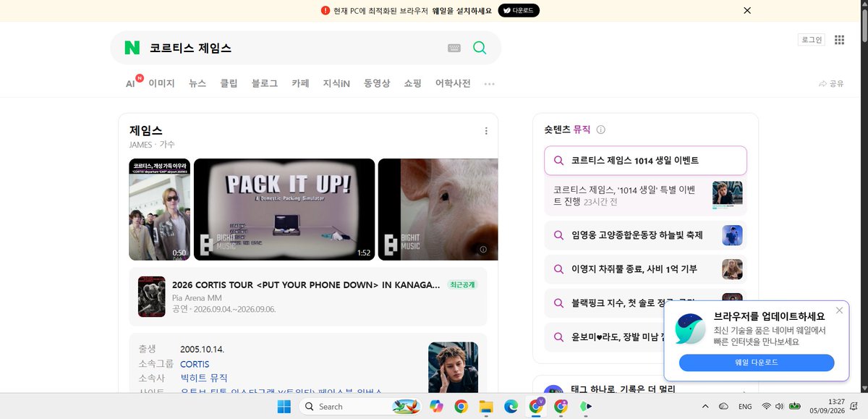Open the Wi-Fi network tray icon
This screenshot has height=419, width=868.
click(x=767, y=407)
